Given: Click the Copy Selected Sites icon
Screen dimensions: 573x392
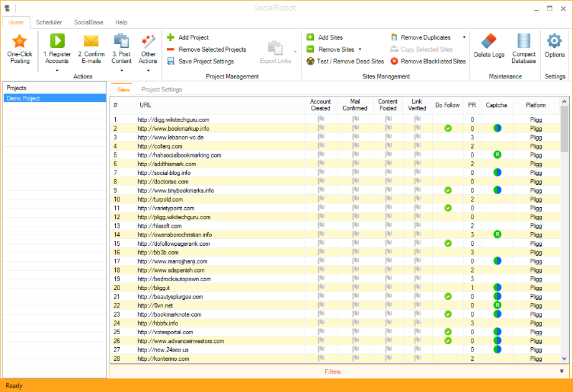Looking at the screenshot, I should pyautogui.click(x=394, y=49).
